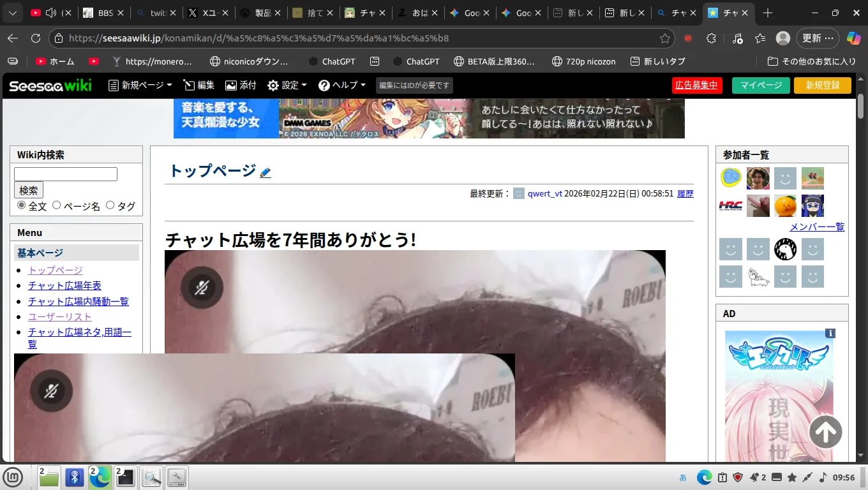The height and width of the screenshot is (490, 868).
Task: Select the 全文 search radio button
Action: tap(22, 205)
